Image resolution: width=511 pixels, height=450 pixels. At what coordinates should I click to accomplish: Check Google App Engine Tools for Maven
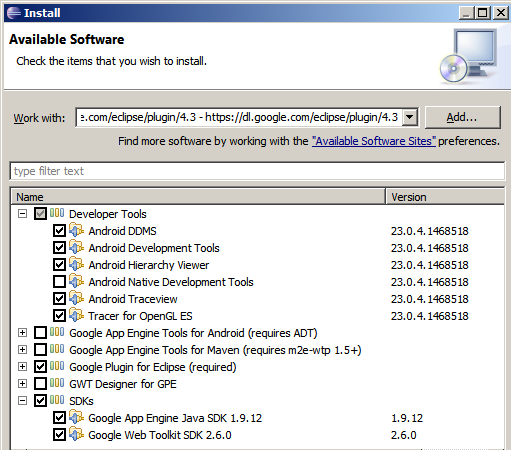pyautogui.click(x=40, y=350)
